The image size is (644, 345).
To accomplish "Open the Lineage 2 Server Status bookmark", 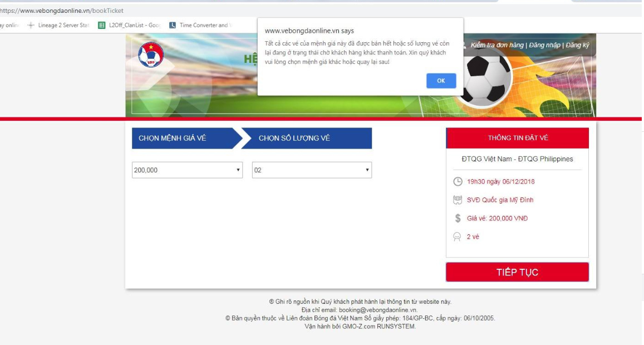I will tap(58, 25).
